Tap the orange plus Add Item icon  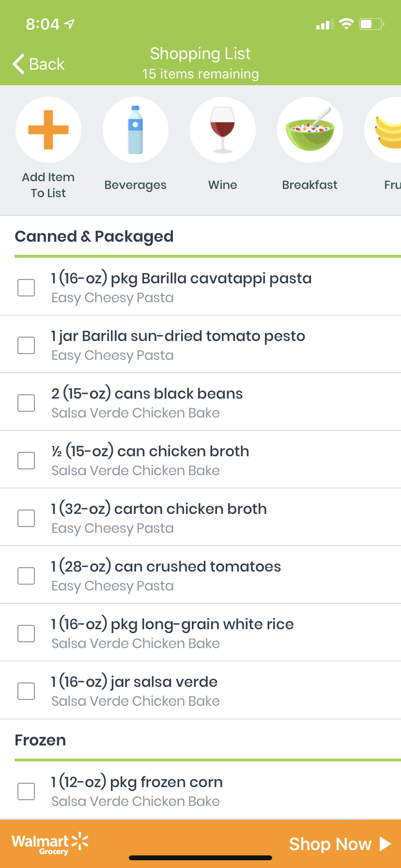48,130
